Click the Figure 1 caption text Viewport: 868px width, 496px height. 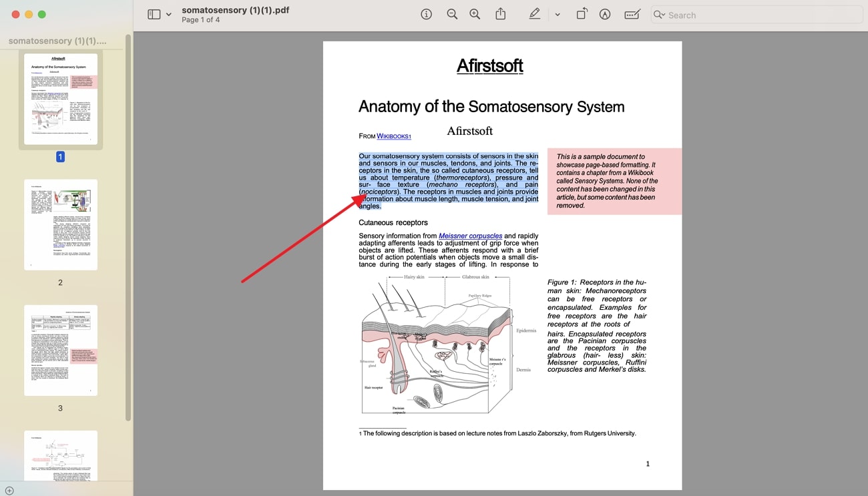pos(597,326)
